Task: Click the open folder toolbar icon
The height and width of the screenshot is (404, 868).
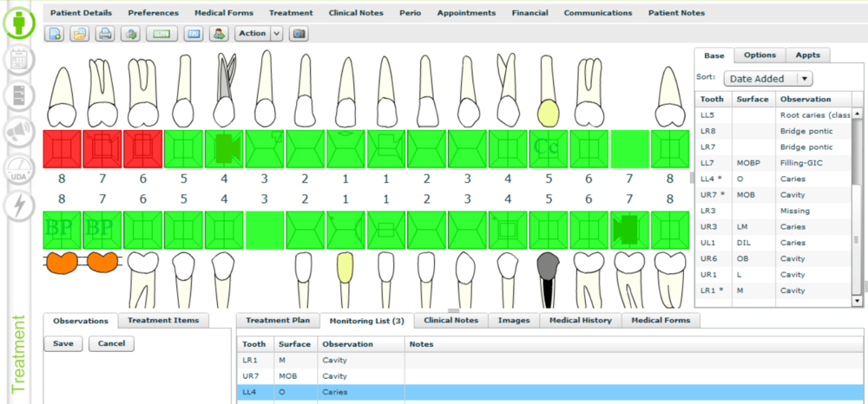Action: pyautogui.click(x=80, y=34)
